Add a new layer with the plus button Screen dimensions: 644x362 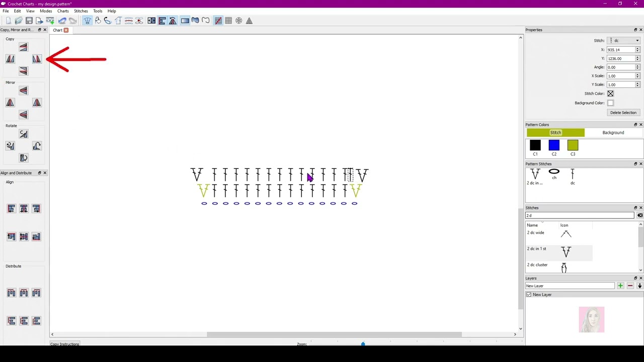620,286
